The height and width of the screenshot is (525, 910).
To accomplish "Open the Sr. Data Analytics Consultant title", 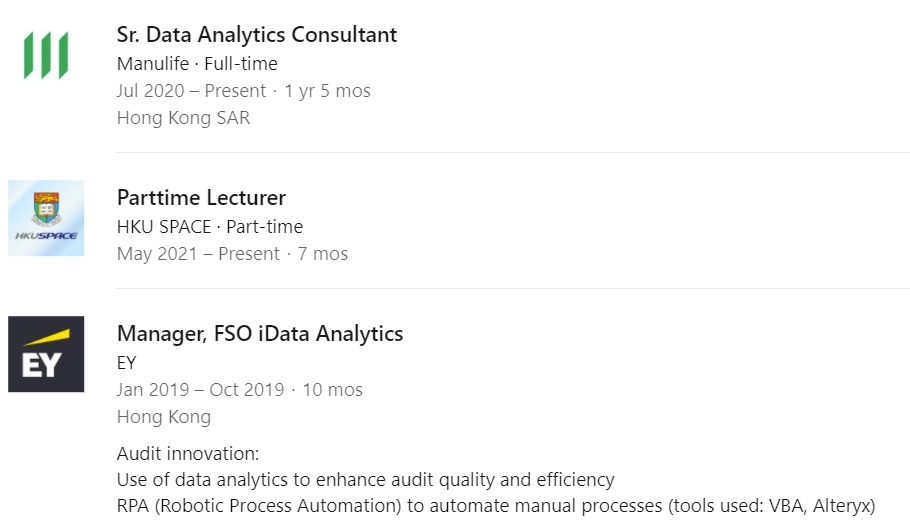I will (257, 35).
